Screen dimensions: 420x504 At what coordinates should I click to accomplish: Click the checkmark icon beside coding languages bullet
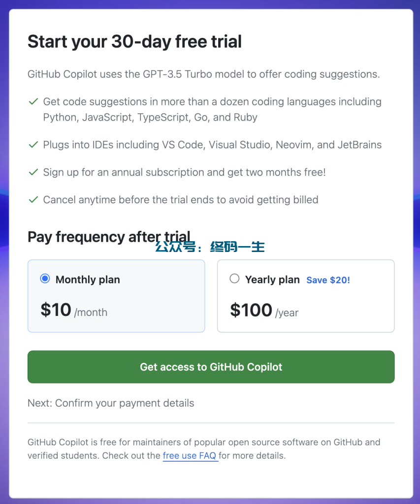coord(33,101)
